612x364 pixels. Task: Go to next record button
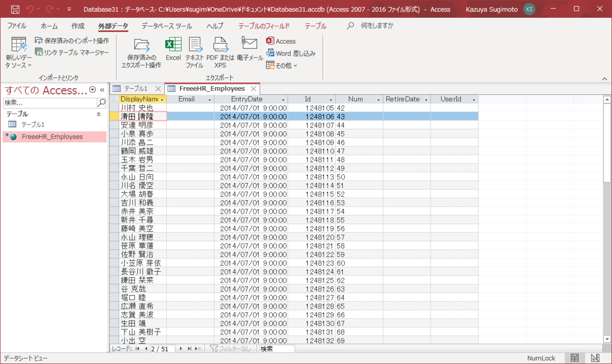[x=181, y=349]
